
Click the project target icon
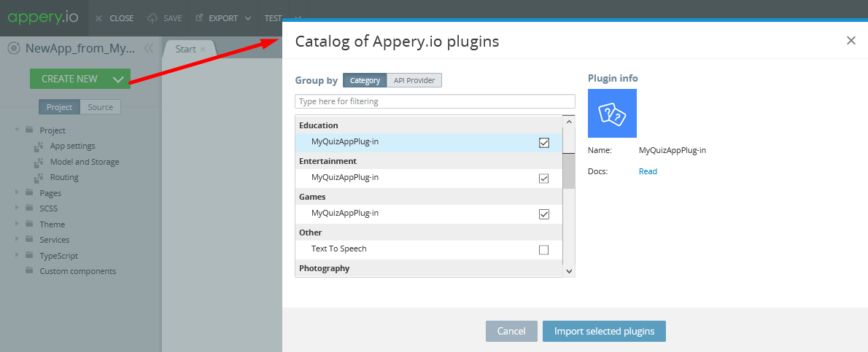point(15,48)
